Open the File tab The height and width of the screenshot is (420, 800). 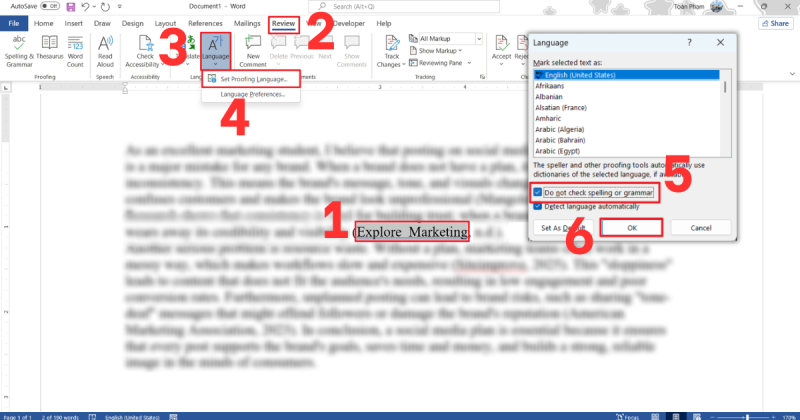[14, 23]
